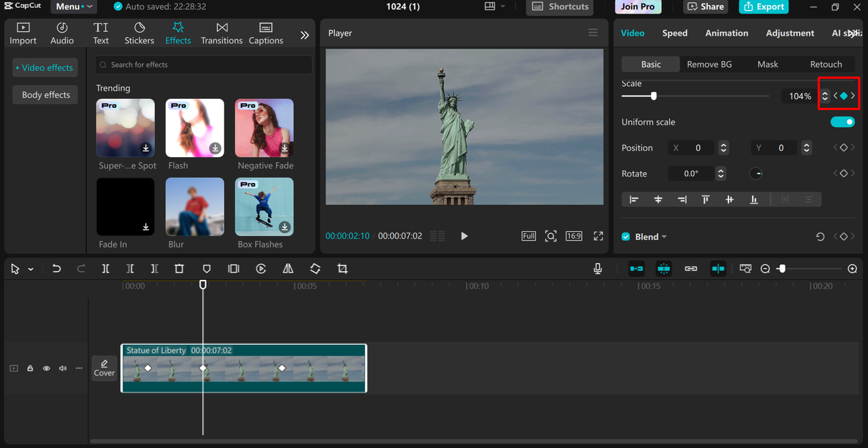The width and height of the screenshot is (868, 448).
Task: Delete the selected clip
Action: [179, 269]
